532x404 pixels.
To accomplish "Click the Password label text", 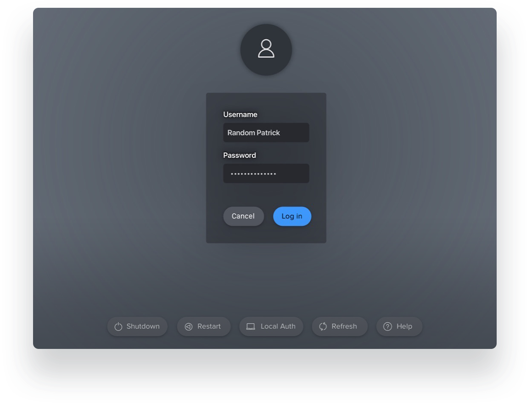I will pyautogui.click(x=240, y=155).
